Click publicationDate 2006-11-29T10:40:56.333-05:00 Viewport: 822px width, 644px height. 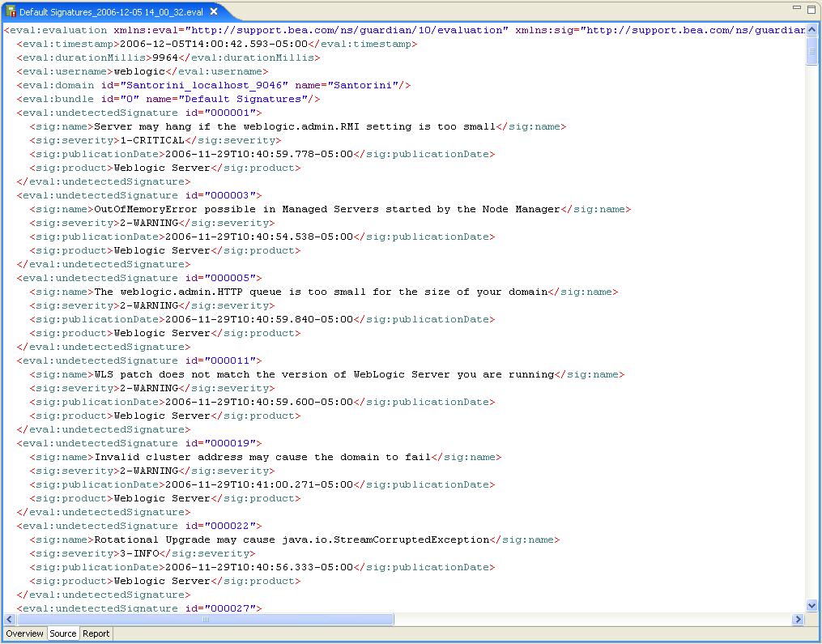(259, 567)
